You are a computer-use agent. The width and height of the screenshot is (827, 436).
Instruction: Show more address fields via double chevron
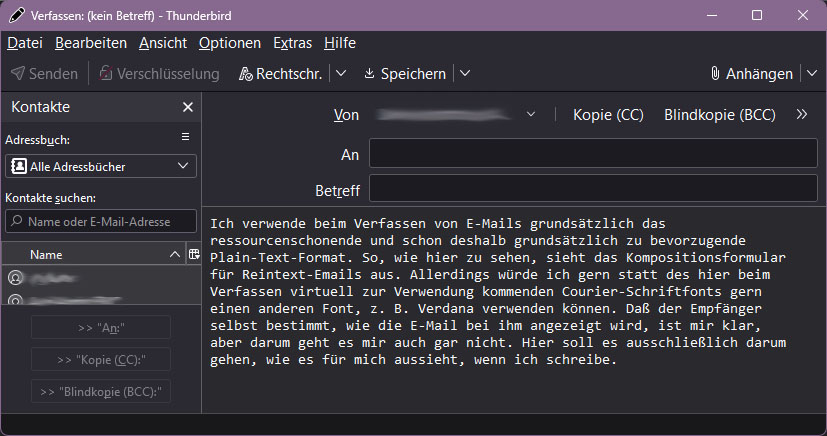802,114
